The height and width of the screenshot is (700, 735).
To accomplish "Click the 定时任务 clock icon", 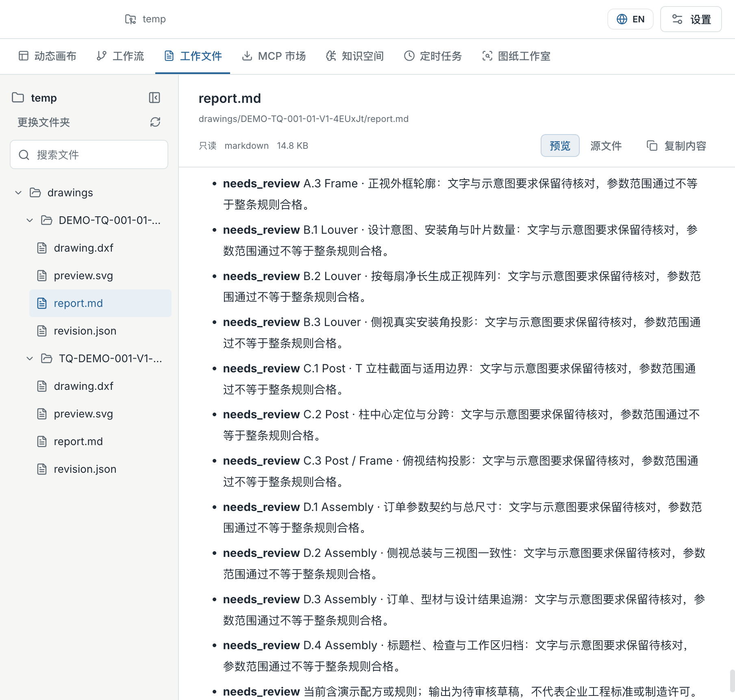I will coord(409,56).
